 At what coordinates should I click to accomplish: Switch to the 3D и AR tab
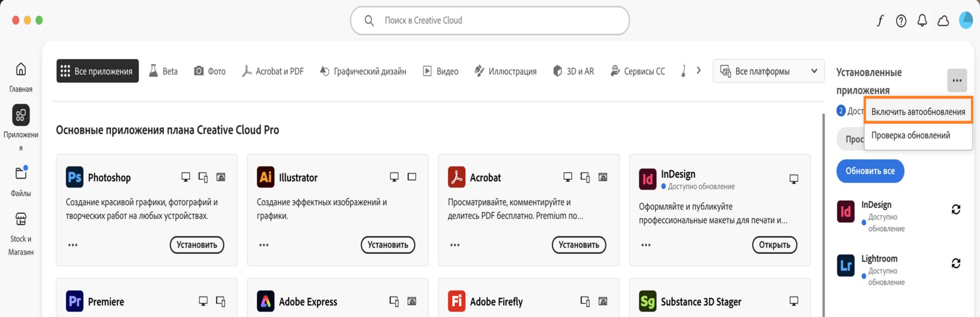[574, 71]
